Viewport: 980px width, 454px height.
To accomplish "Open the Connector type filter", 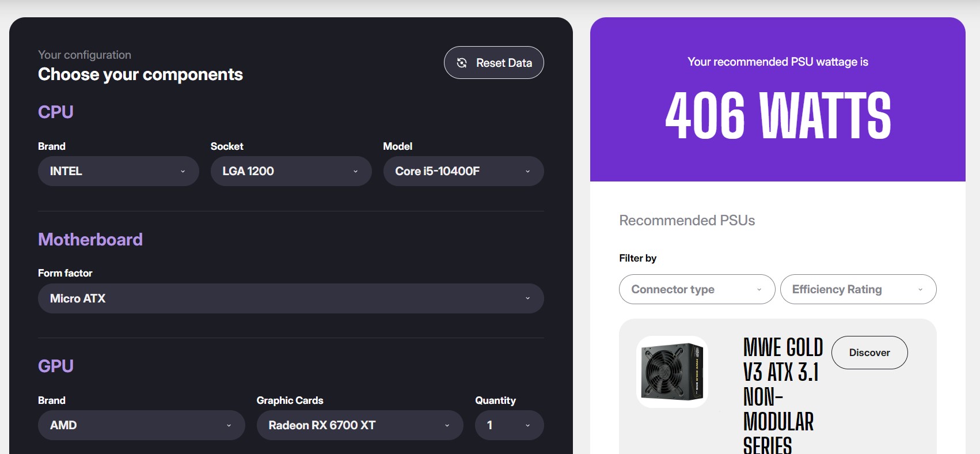I will [x=697, y=289].
